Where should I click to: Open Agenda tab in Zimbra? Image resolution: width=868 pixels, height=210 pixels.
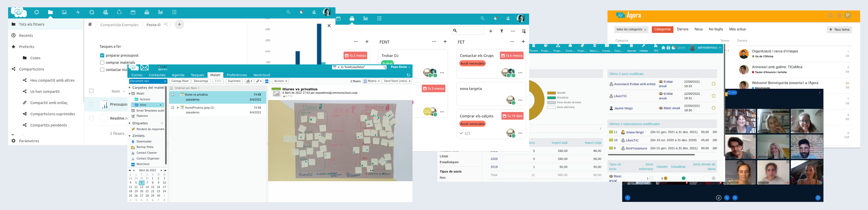[x=178, y=75]
